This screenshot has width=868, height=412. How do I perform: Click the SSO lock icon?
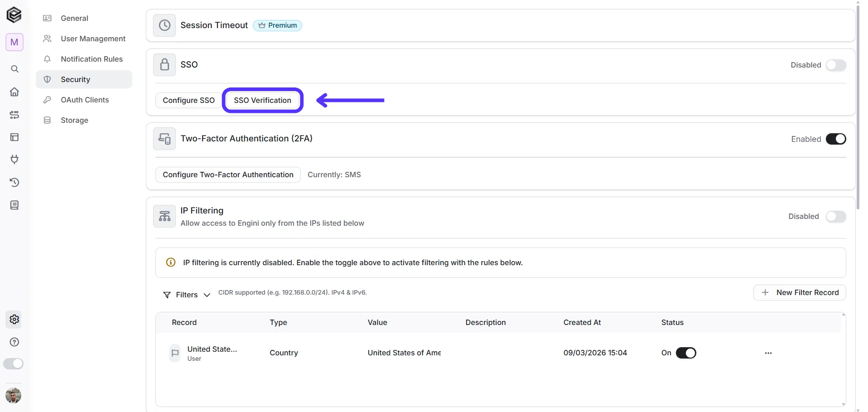pos(164,65)
